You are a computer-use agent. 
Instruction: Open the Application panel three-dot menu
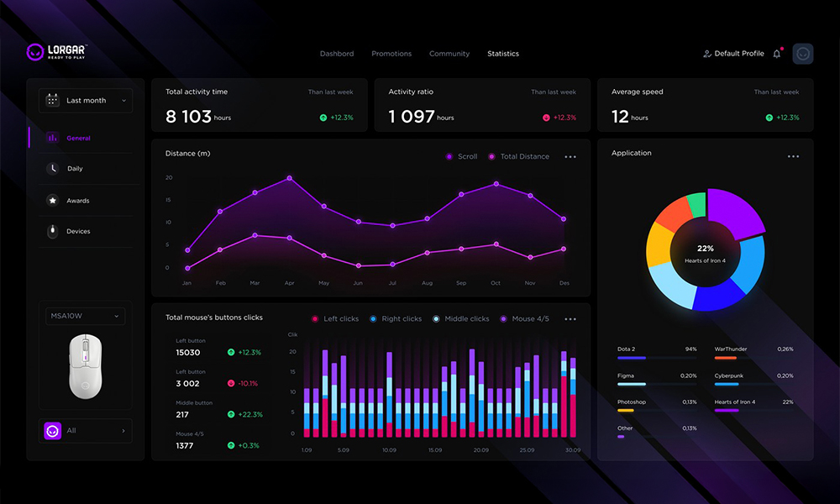pos(794,157)
